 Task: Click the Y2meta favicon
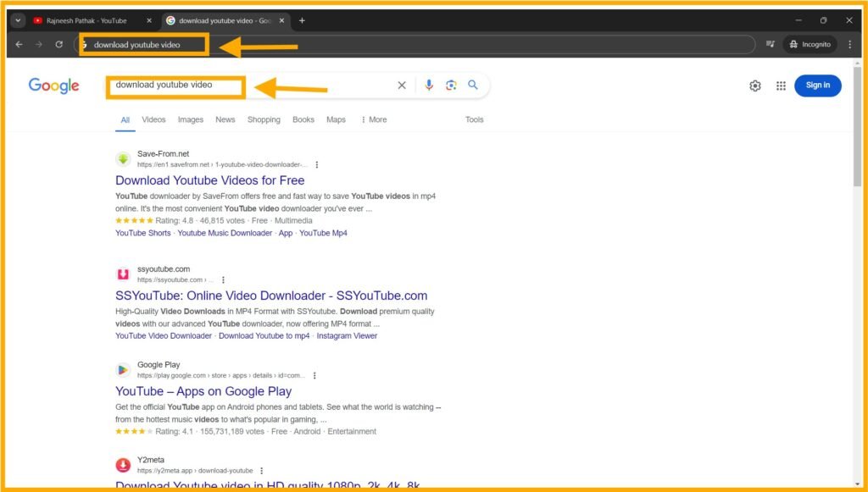[x=123, y=465]
